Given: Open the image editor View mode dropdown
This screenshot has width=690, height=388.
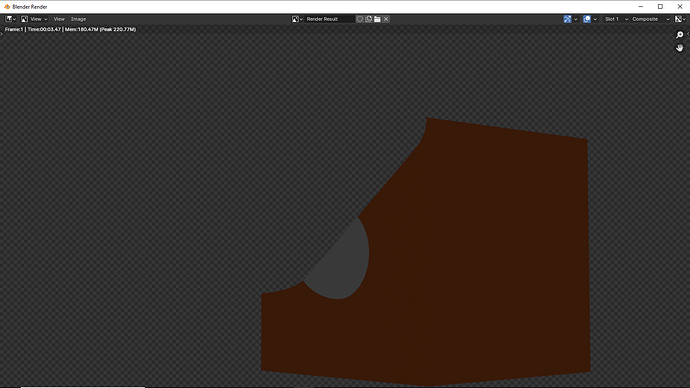Looking at the screenshot, I should click(34, 19).
